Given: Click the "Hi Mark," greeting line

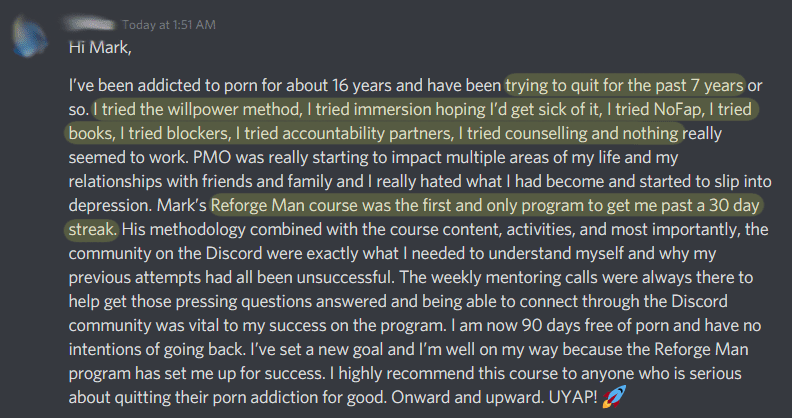Looking at the screenshot, I should tap(96, 46).
